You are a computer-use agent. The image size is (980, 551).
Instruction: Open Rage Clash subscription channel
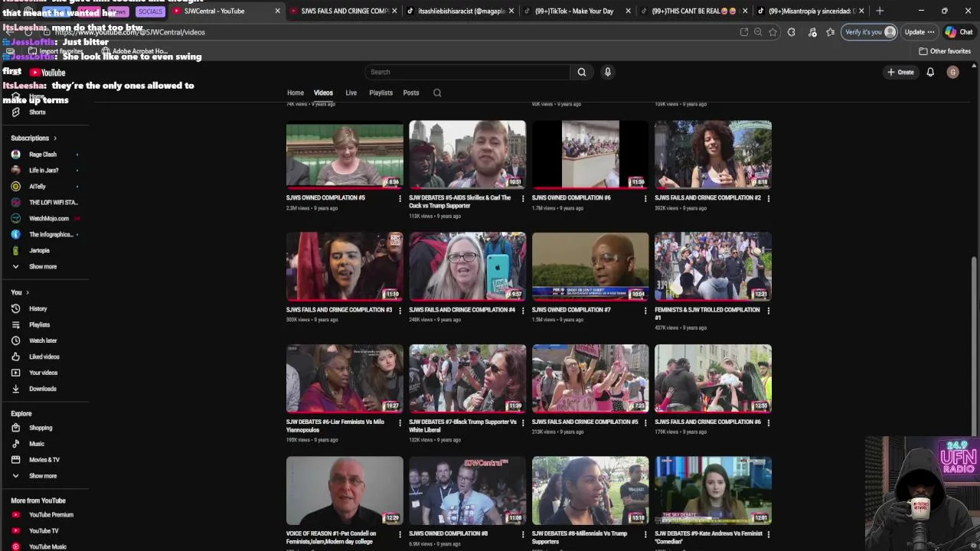pos(43,155)
